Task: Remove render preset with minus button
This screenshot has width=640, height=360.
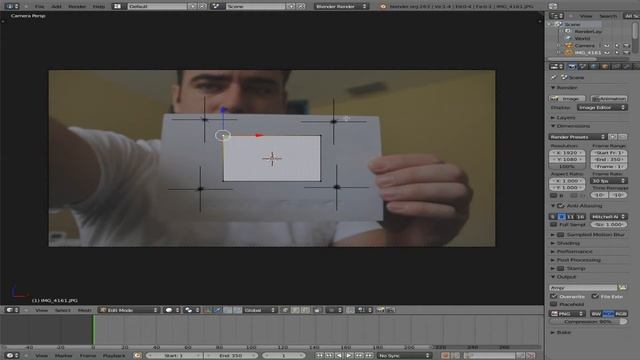Action: [x=622, y=137]
